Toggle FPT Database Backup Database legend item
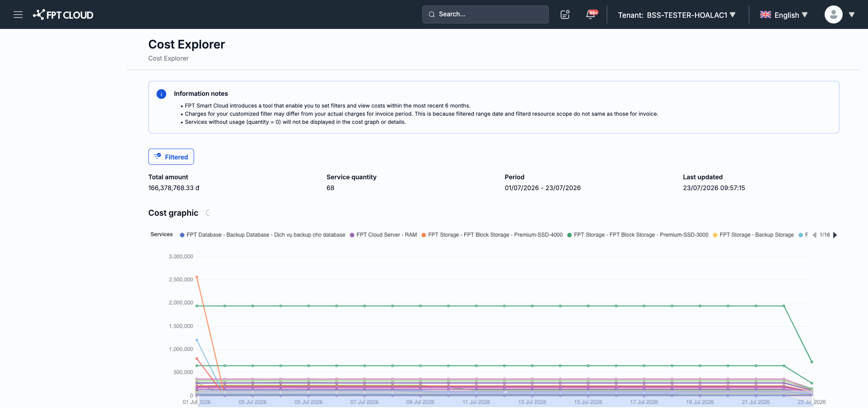 [x=263, y=235]
